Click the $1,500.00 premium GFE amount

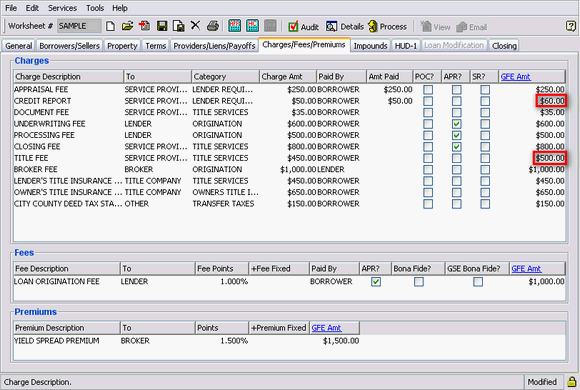click(341, 341)
